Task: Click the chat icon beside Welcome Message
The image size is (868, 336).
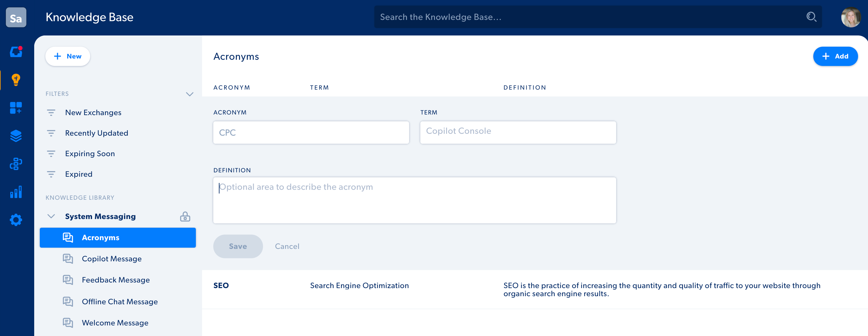Action: click(x=68, y=323)
